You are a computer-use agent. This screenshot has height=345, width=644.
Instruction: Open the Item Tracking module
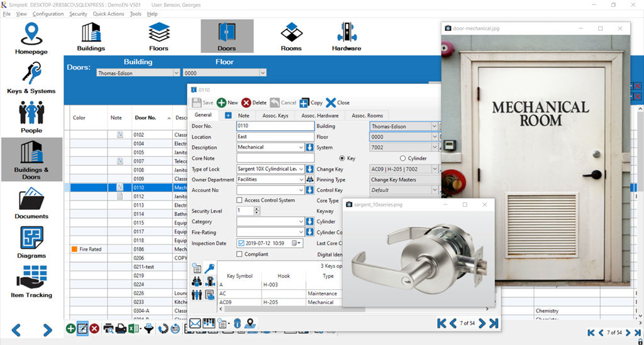(31, 282)
